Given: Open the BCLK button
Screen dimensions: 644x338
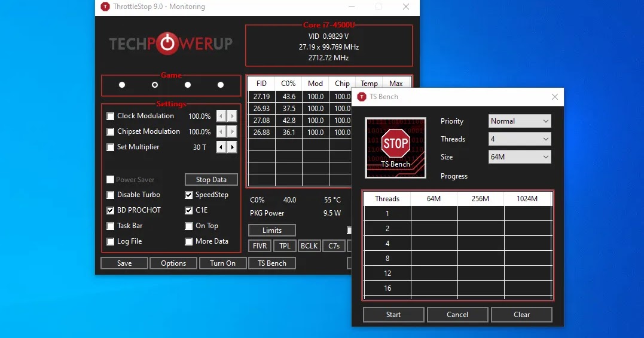Looking at the screenshot, I should point(309,246).
